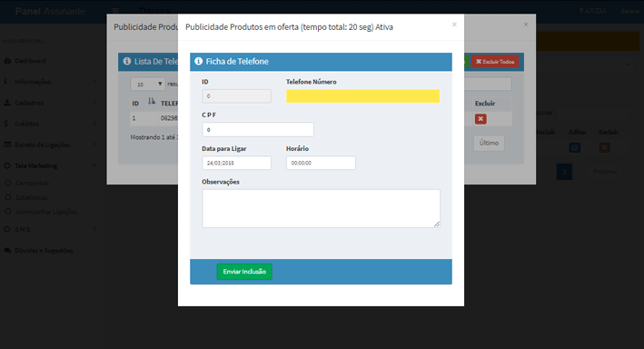
Task: Click page 1 pagination button
Action: 564,172
